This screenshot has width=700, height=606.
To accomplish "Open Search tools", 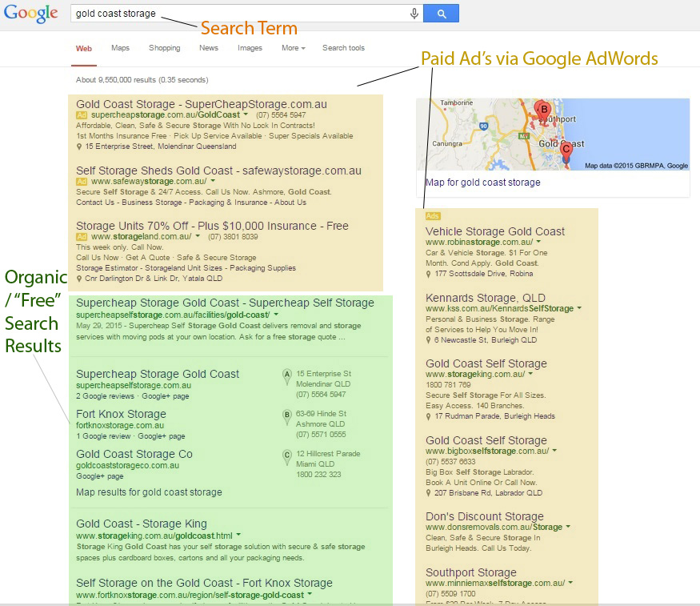I will (x=343, y=48).
